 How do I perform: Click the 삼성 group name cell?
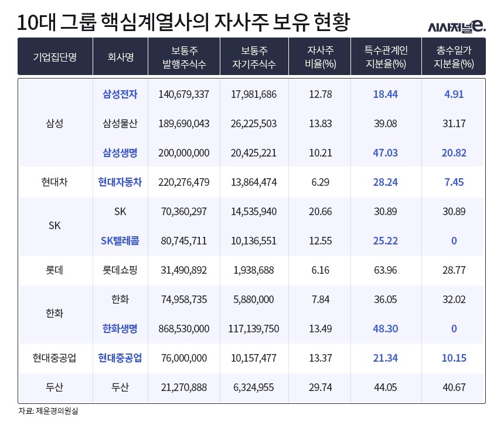click(x=55, y=124)
